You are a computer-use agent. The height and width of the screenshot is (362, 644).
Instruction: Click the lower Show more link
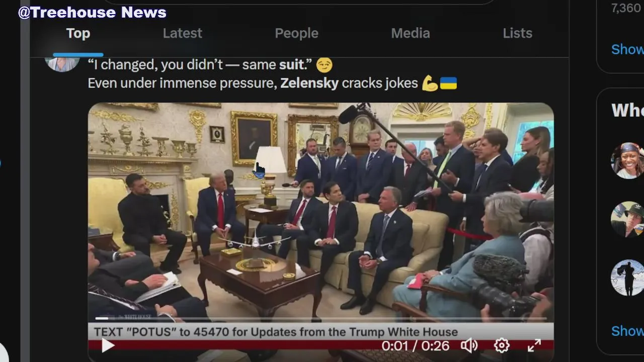pyautogui.click(x=627, y=331)
